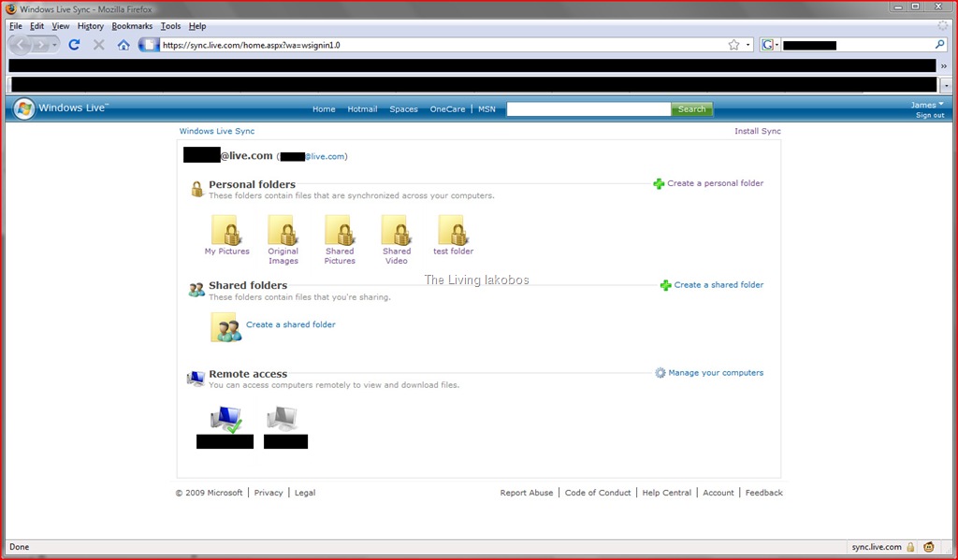The image size is (958, 560).
Task: Click the shared folder people icon
Action: [x=226, y=326]
